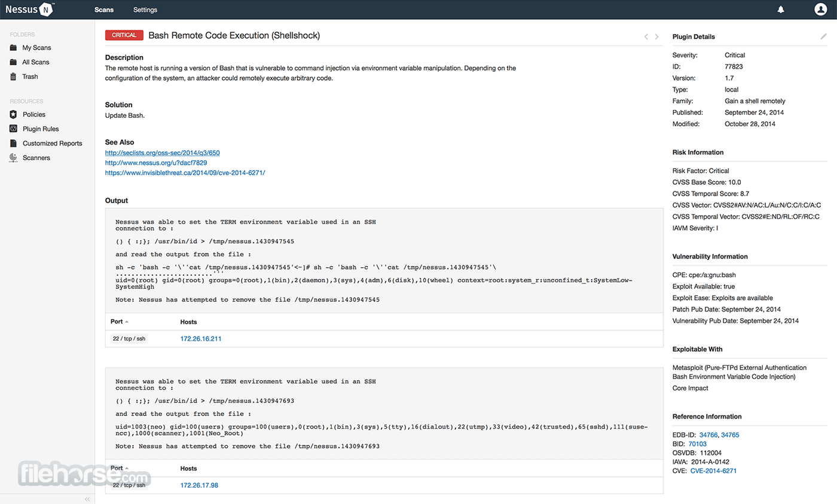
Task: Open the seclists.org oss-sec link
Action: [163, 153]
